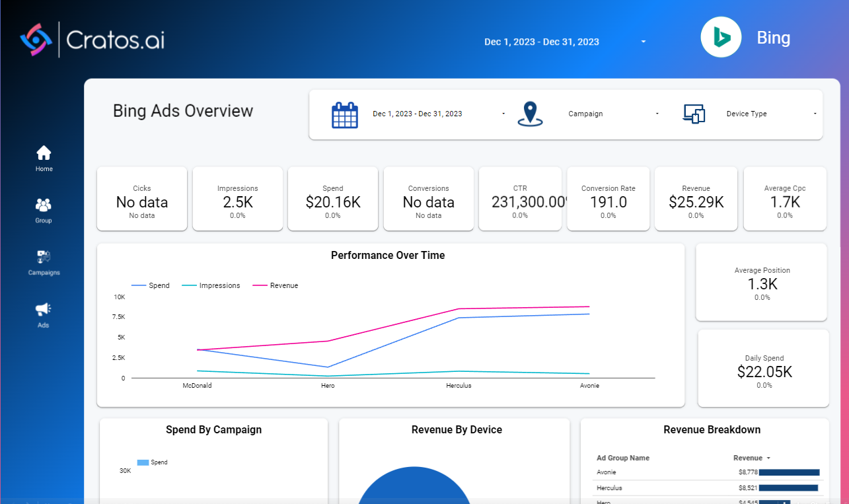Image resolution: width=849 pixels, height=504 pixels.
Task: Expand the filter bar date range dropdown
Action: point(503,114)
